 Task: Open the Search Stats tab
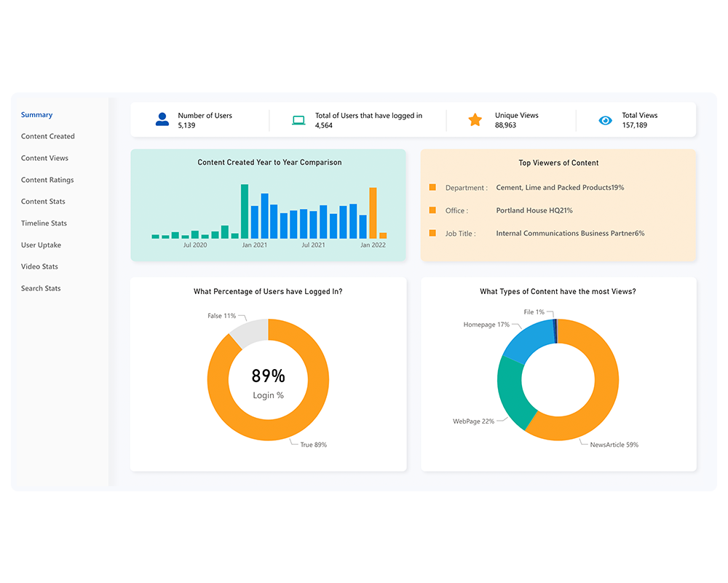(41, 288)
